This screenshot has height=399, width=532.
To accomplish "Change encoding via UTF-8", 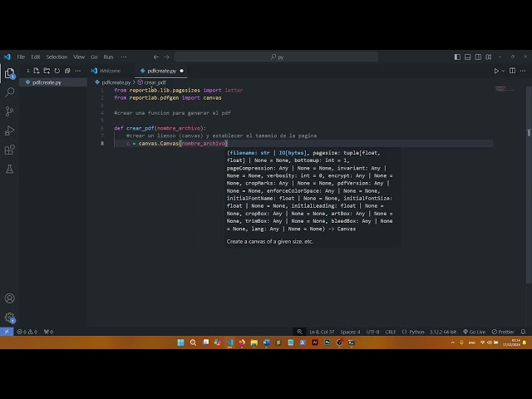I will (x=372, y=332).
